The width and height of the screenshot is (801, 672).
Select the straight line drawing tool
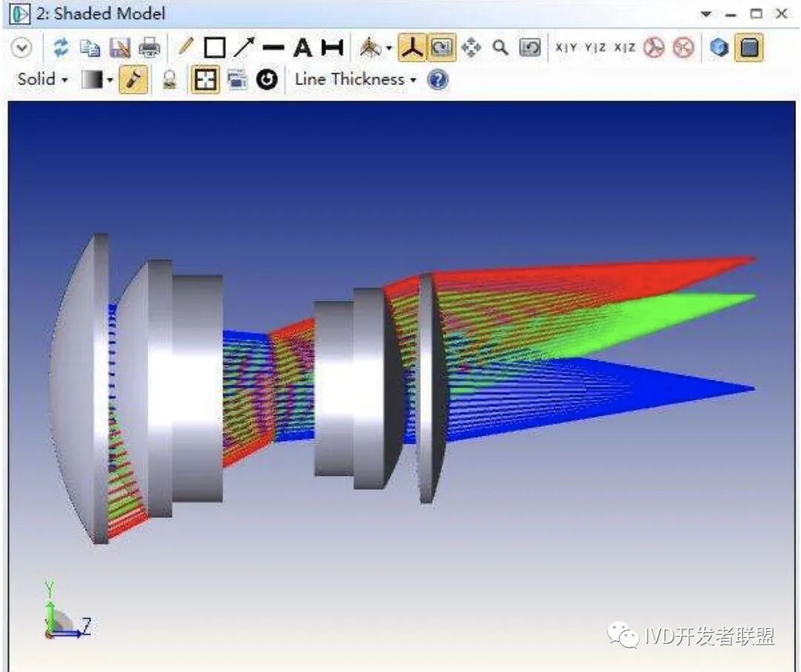[x=273, y=48]
